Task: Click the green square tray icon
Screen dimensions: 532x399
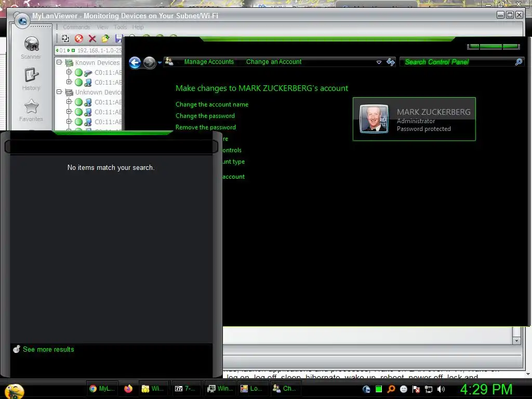Action: tap(379, 389)
